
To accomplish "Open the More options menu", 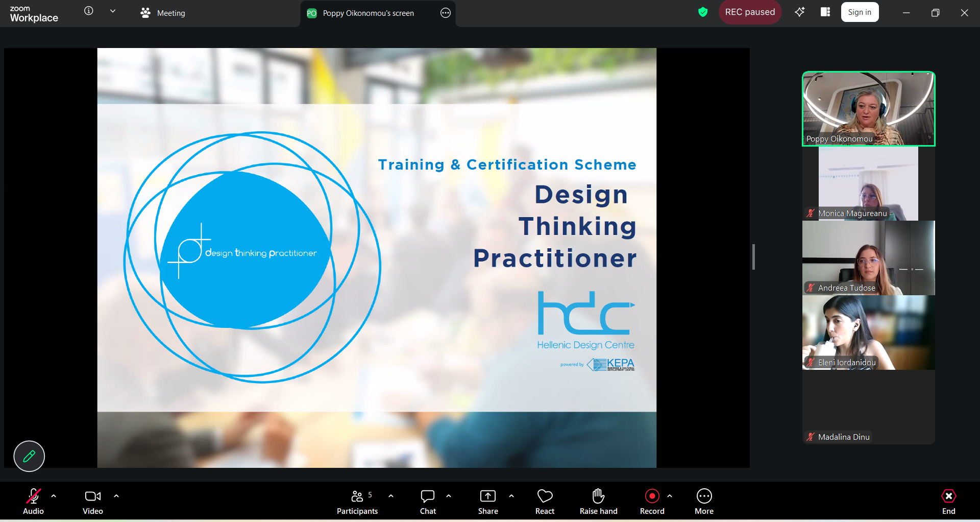I will point(704,502).
